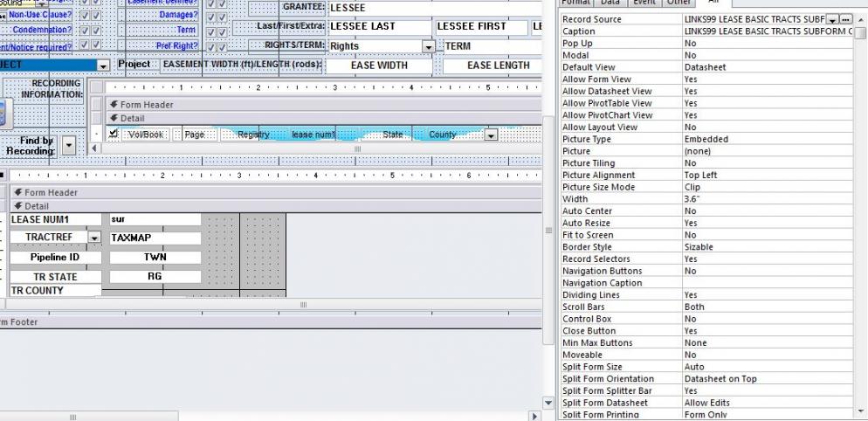Switch to the Other tab in the property sheet
The height and width of the screenshot is (421, 868).
(x=679, y=3)
